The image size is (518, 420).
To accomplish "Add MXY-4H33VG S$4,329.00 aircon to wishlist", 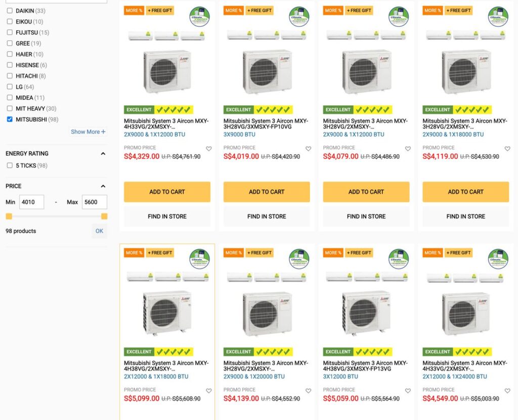I will point(209,149).
